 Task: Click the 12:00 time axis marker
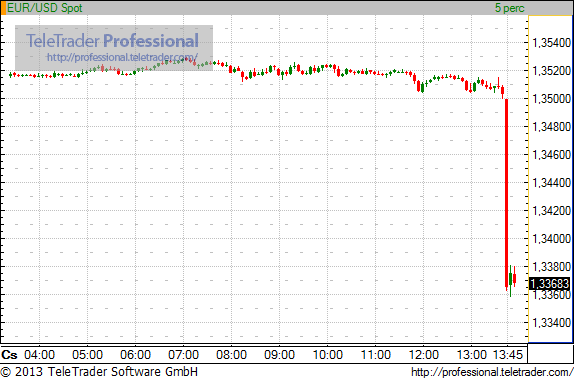click(x=424, y=355)
